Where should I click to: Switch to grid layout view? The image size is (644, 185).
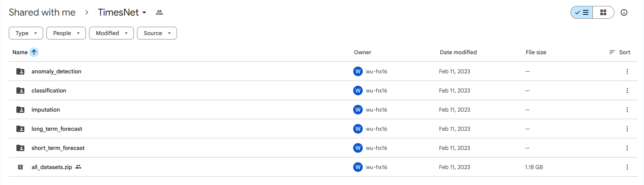click(x=603, y=12)
